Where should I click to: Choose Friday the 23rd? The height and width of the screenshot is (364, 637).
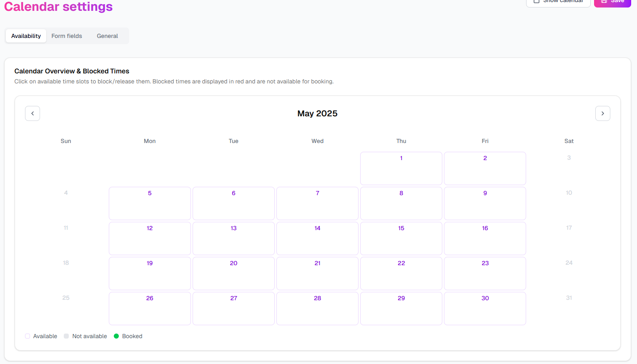485,274
